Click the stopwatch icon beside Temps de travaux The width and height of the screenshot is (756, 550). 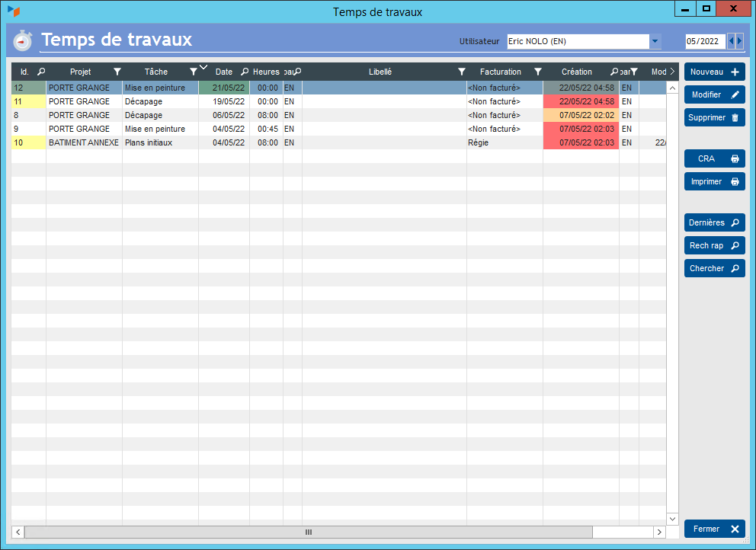[23, 41]
